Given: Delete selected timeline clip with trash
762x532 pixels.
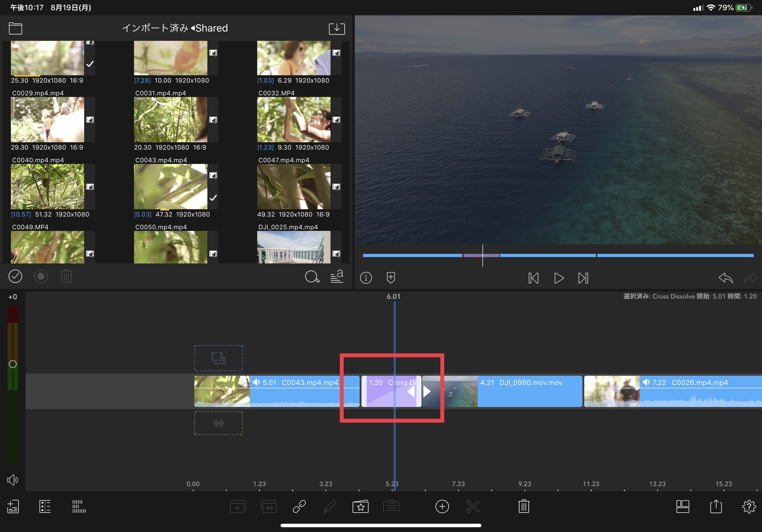Looking at the screenshot, I should coord(523,506).
